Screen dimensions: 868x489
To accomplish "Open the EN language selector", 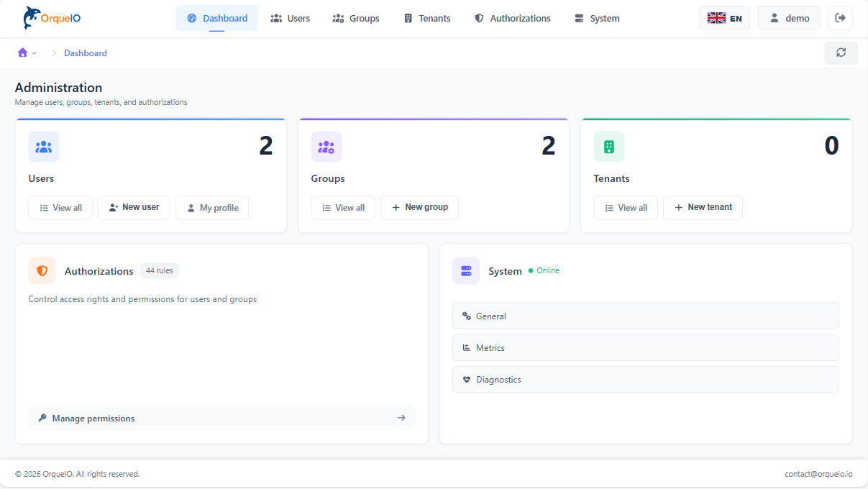I will [724, 17].
